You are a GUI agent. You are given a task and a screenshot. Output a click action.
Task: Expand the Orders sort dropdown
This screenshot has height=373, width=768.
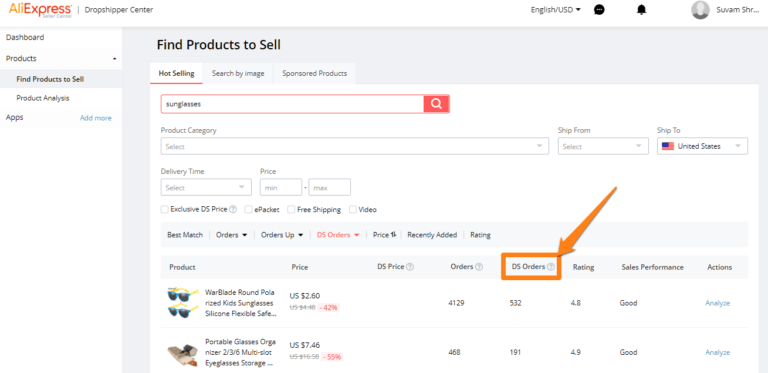click(231, 235)
